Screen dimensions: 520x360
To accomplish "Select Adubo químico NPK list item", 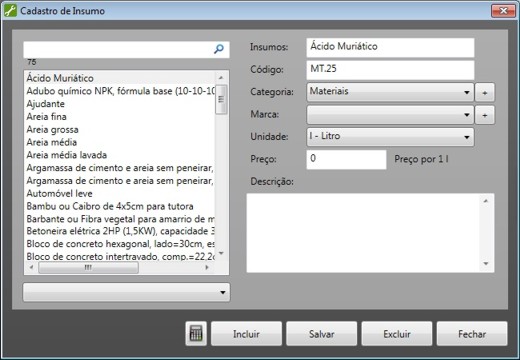I will 120,91.
